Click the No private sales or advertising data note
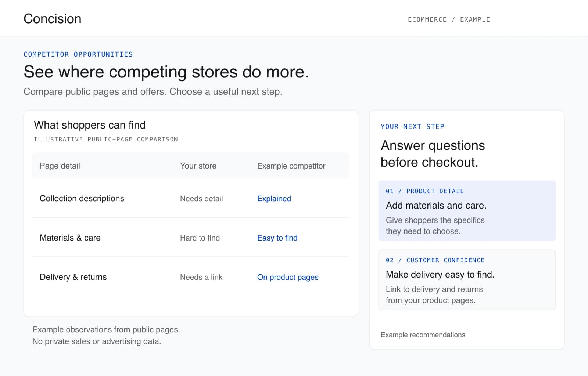Viewport: 588px width, 376px height. [x=97, y=341]
